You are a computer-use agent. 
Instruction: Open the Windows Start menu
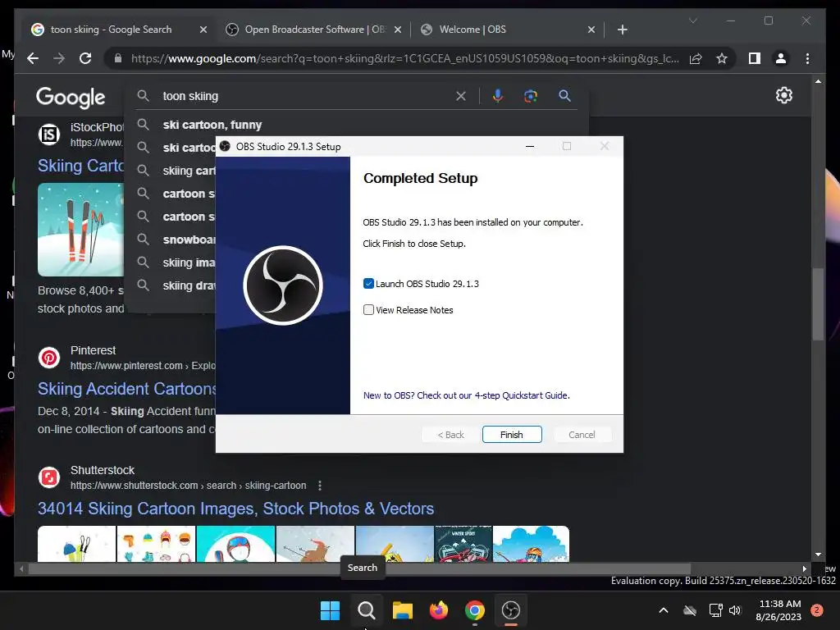coord(330,610)
